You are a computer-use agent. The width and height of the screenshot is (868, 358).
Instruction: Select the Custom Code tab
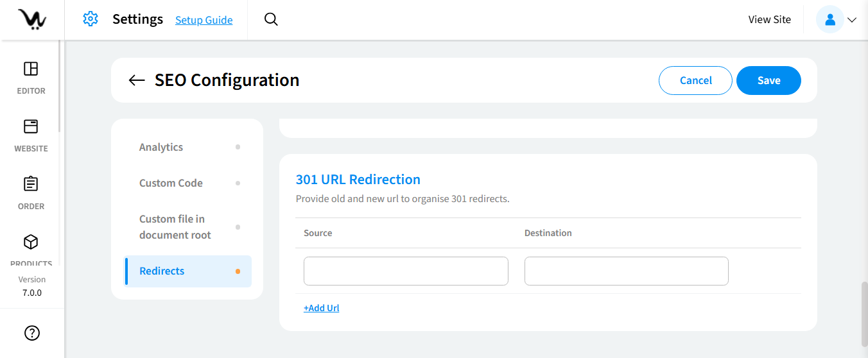(x=171, y=183)
